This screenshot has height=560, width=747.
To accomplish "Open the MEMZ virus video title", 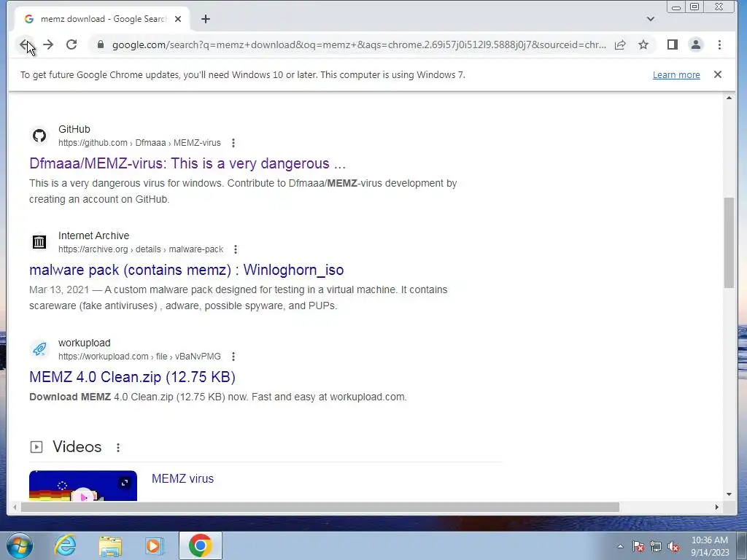I will [x=182, y=478].
